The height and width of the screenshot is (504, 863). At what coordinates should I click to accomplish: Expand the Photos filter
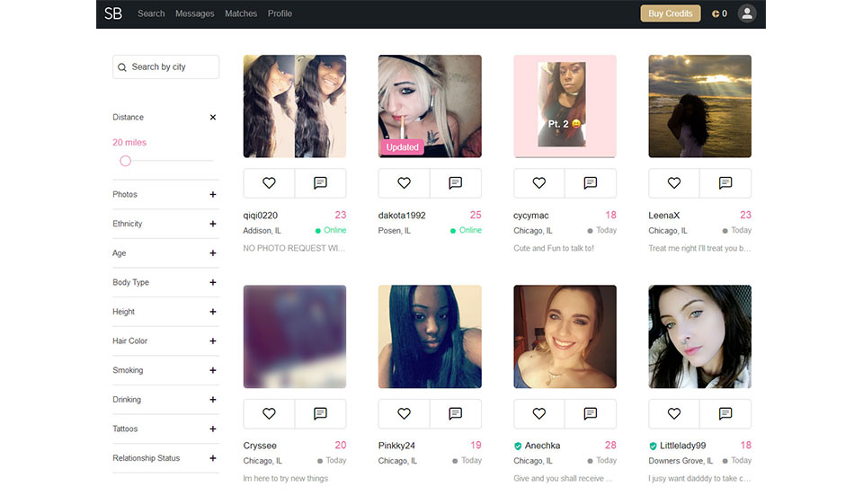(213, 195)
